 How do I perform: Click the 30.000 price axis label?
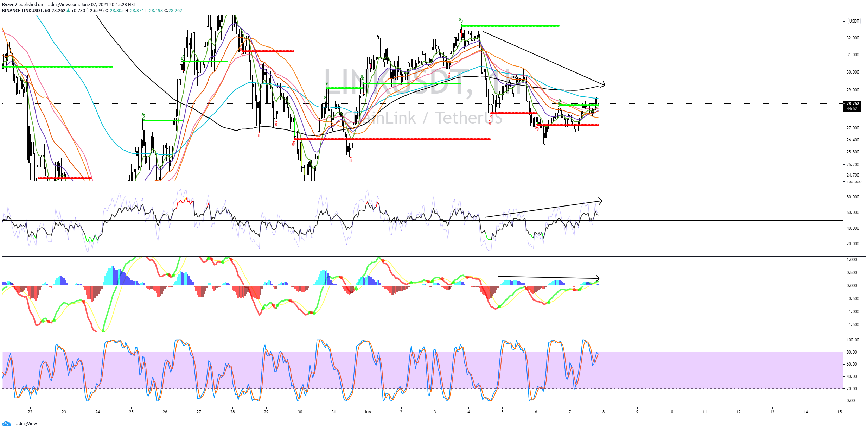853,72
